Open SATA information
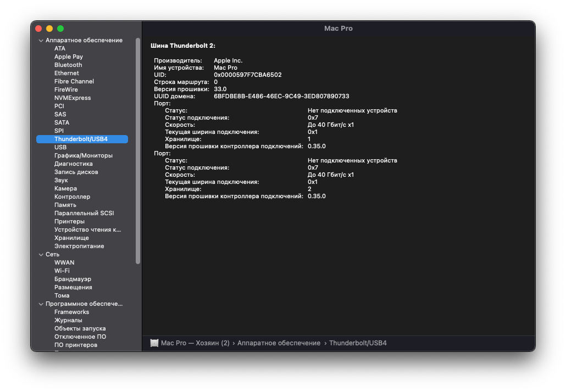The height and width of the screenshot is (392, 566). 62,122
